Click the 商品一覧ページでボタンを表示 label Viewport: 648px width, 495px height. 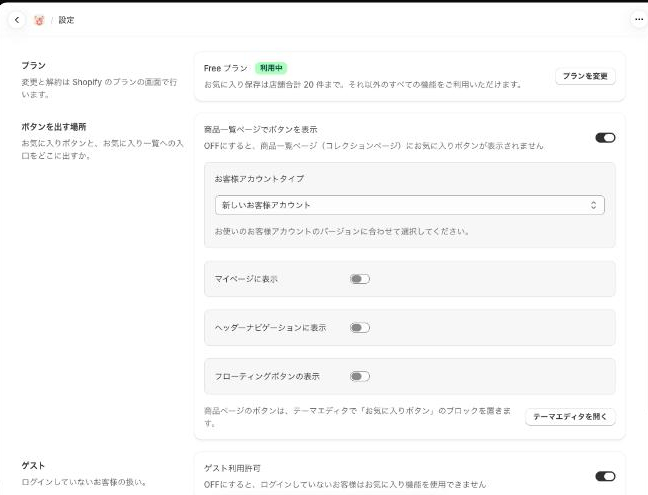(260, 129)
